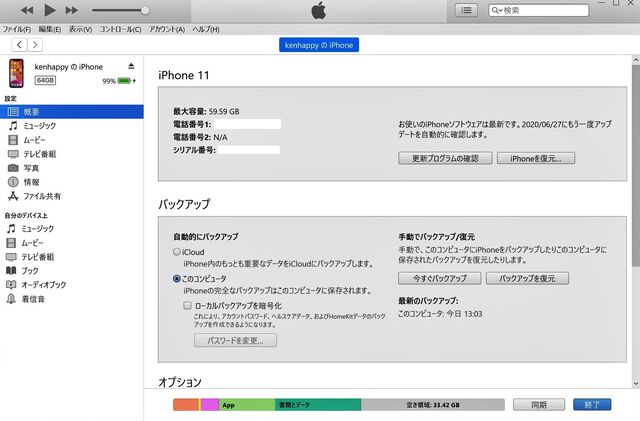Image resolution: width=640 pixels, height=421 pixels.
Task: Click the iPhone 11 heading
Action: pyautogui.click(x=184, y=75)
